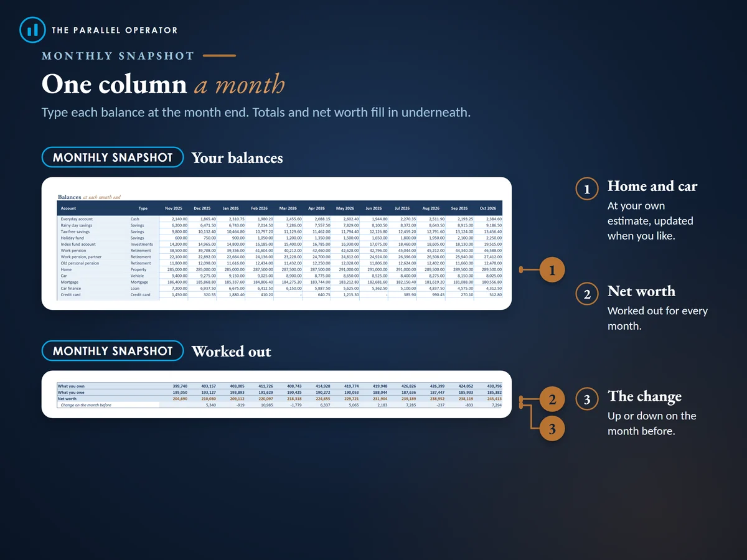747x560 pixels.
Task: Select the "Rainy day savings" row label
Action: click(77, 225)
